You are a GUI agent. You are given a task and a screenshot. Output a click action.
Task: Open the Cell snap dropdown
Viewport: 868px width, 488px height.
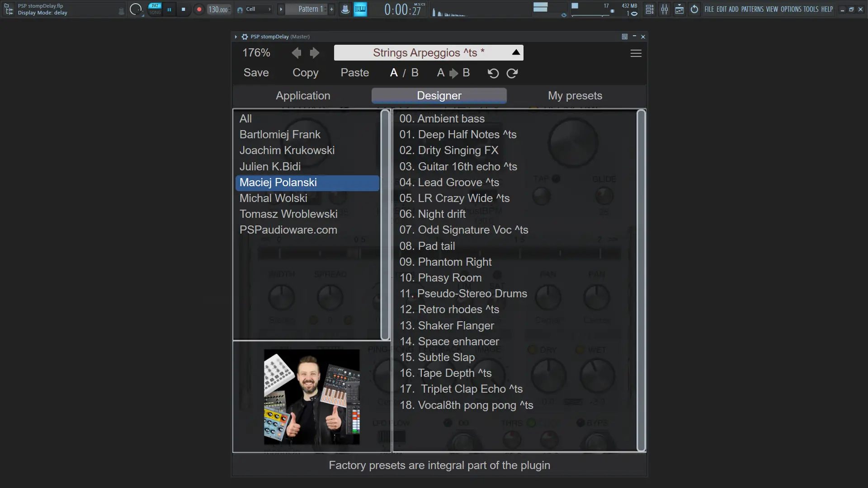(258, 9)
